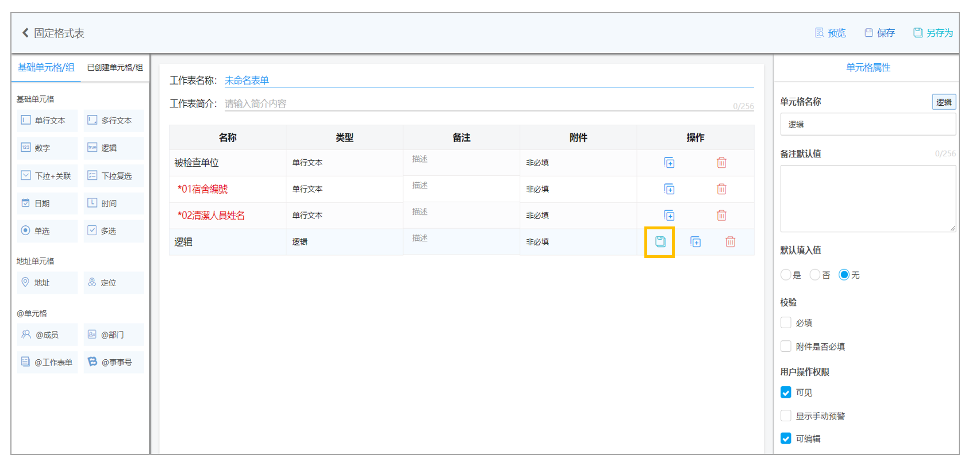Click the copy icon in the 逻辑 row
This screenshot has height=469, width=980.
click(x=695, y=242)
